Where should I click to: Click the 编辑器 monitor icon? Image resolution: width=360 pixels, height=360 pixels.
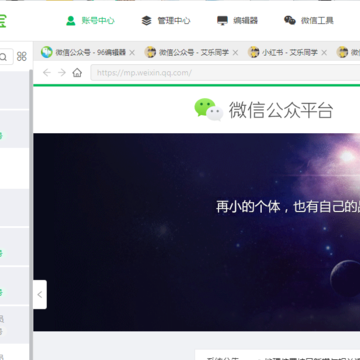tap(222, 21)
